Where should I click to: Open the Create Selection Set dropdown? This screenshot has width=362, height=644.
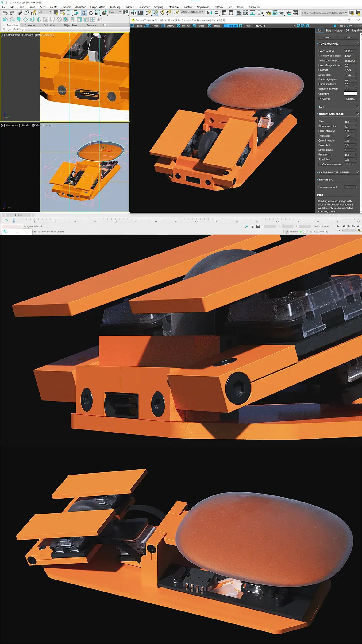192,12
